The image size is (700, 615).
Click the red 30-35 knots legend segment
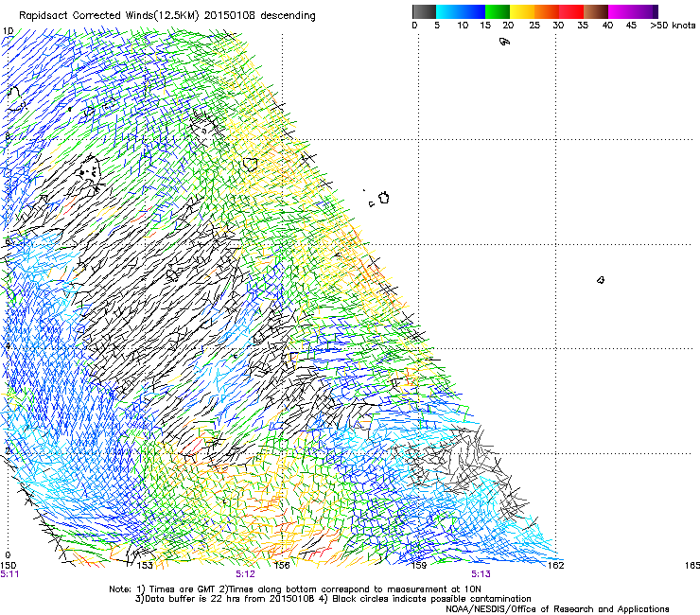pyautogui.click(x=571, y=11)
